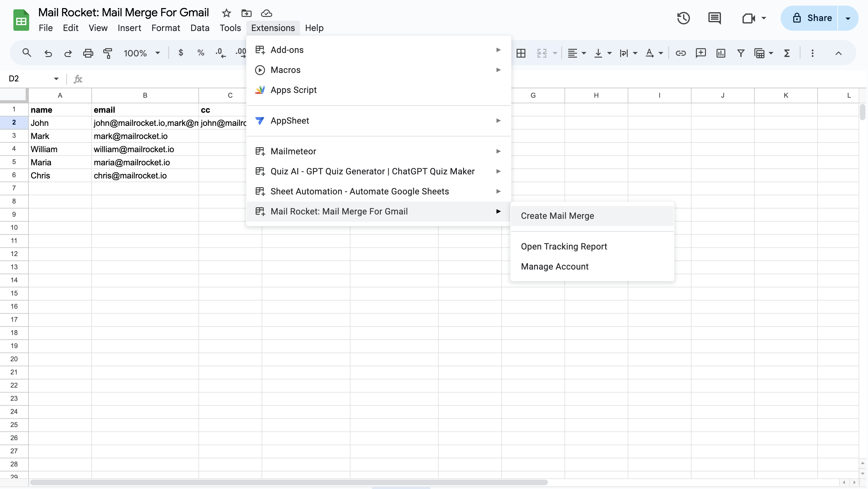Click the print icon in toolbar
Image resolution: width=868 pixels, height=489 pixels.
tap(88, 53)
